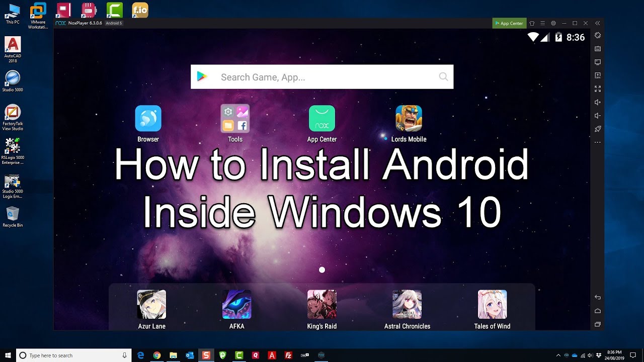Open the Windows notification center
Viewport: 644px width, 362px height.
click(633, 355)
